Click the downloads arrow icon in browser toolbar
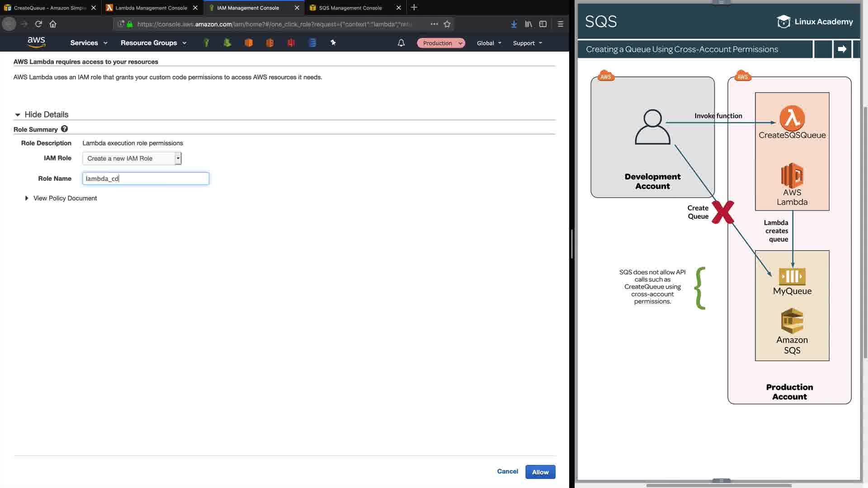This screenshot has height=488, width=868. pyautogui.click(x=514, y=24)
